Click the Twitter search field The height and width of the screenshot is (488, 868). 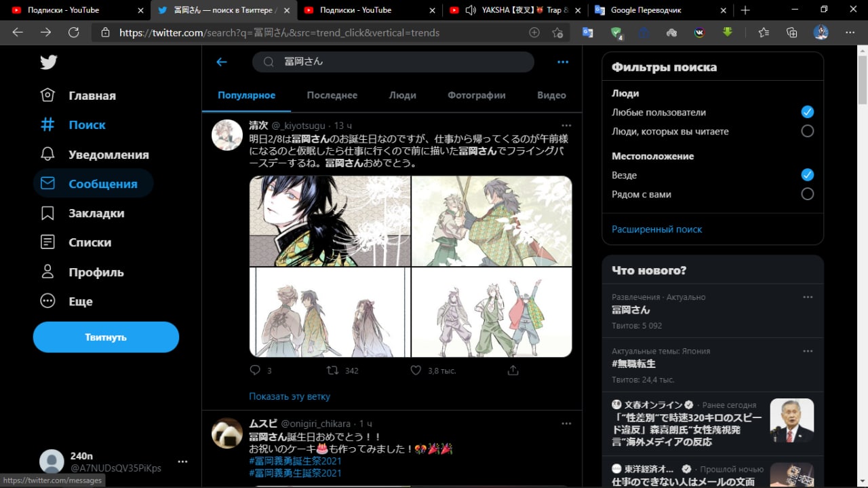pos(393,62)
